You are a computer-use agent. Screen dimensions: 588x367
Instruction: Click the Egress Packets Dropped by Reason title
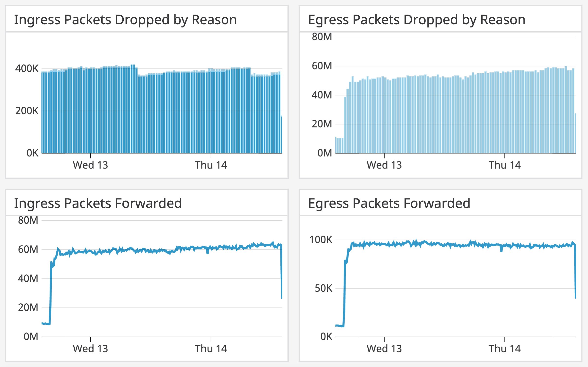[416, 20]
